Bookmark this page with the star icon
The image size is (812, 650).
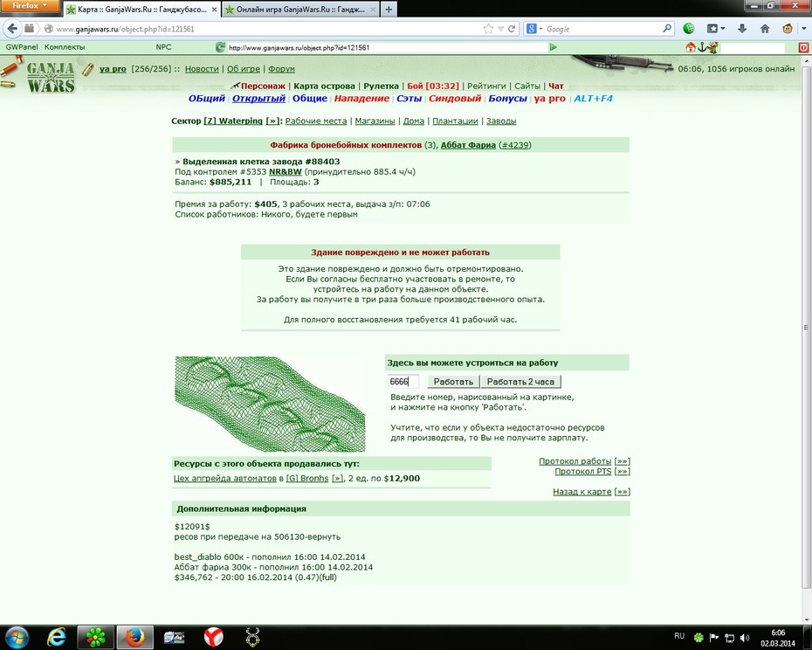[488, 29]
